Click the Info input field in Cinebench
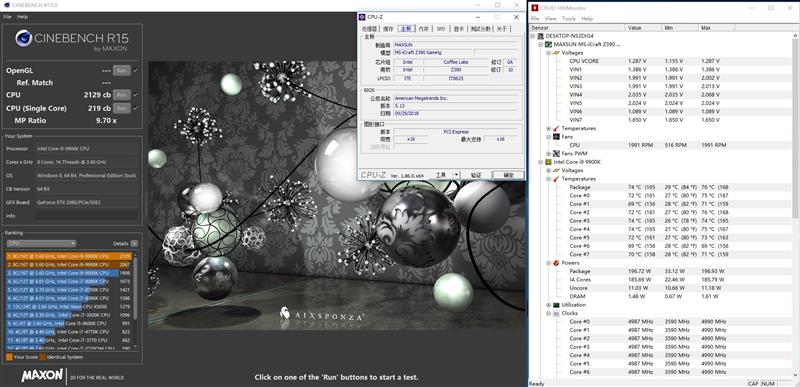 click(x=86, y=216)
